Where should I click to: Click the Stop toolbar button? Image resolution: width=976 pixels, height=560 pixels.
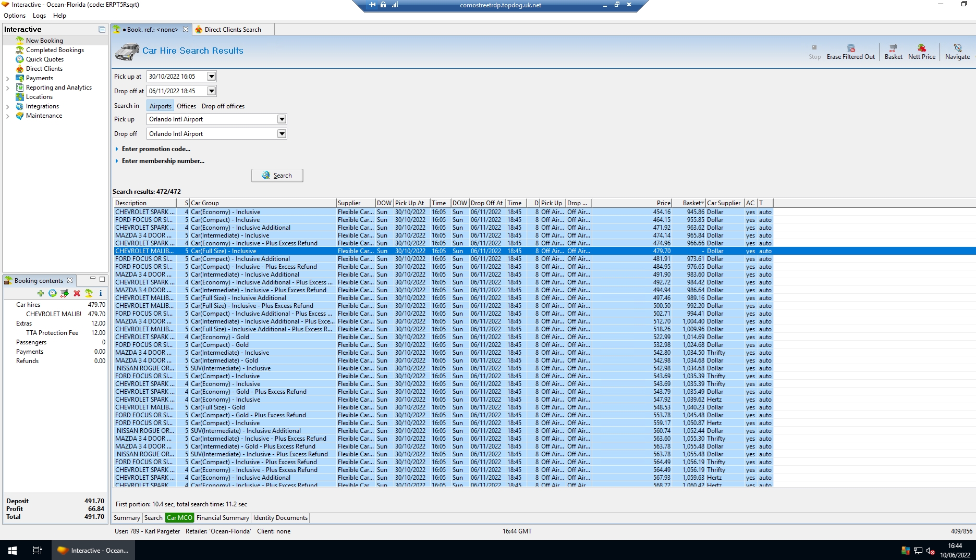click(x=815, y=52)
